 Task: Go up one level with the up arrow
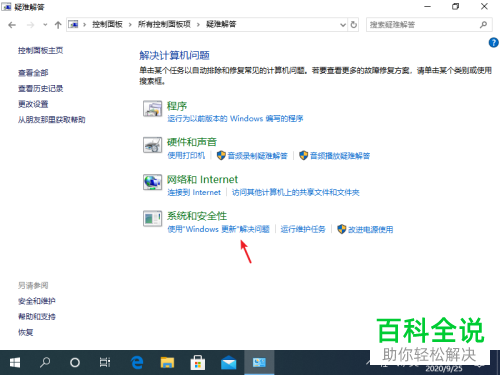pos(58,25)
